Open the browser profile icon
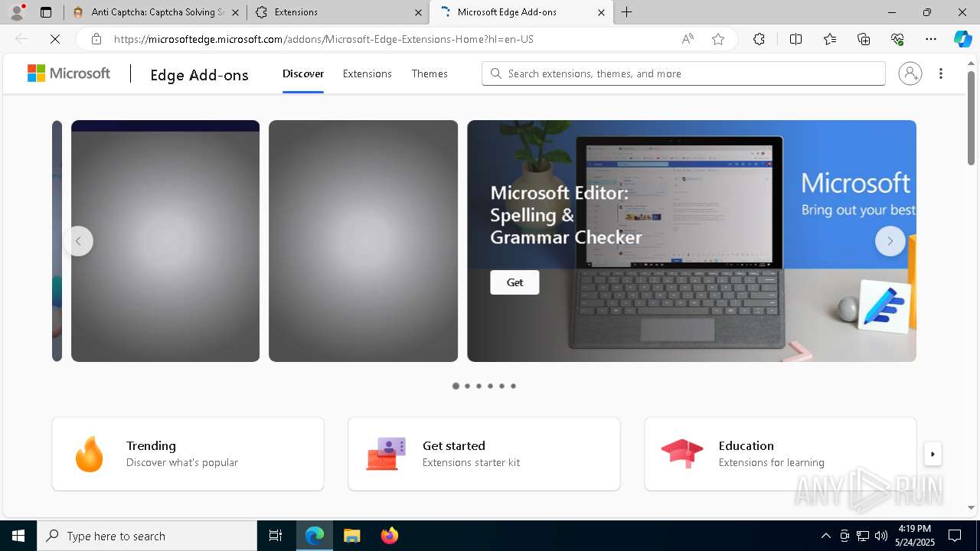This screenshot has width=980, height=551. click(x=17, y=12)
